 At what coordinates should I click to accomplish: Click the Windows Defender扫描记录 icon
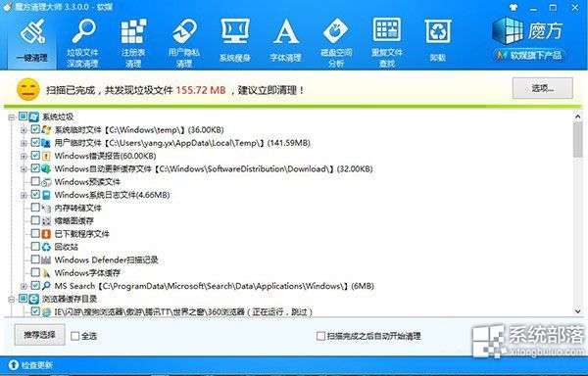coord(46,259)
